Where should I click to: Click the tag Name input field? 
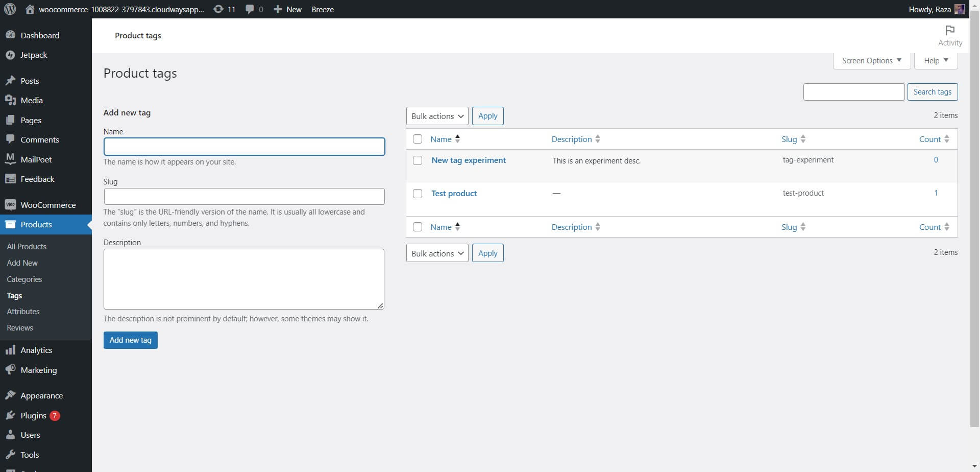click(x=244, y=147)
